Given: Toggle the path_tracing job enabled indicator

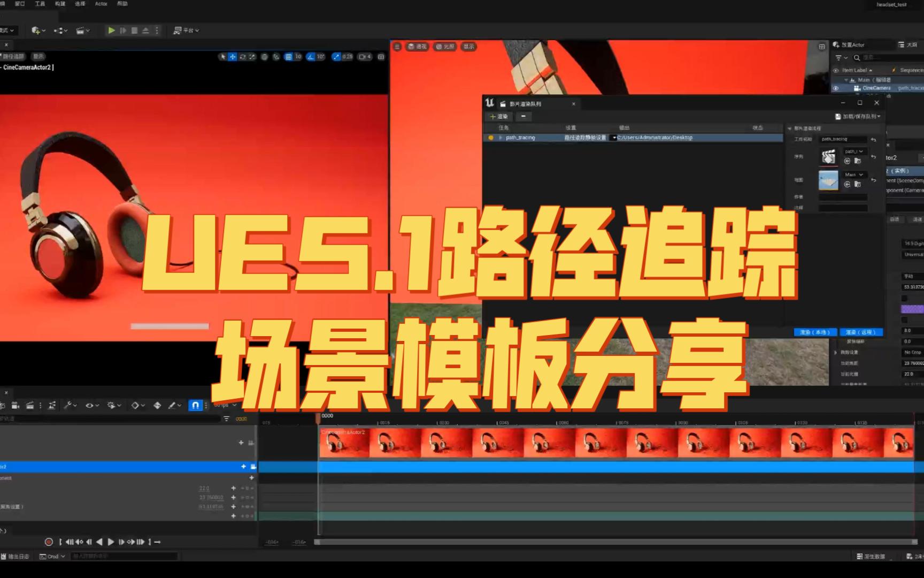Looking at the screenshot, I should pos(491,138).
